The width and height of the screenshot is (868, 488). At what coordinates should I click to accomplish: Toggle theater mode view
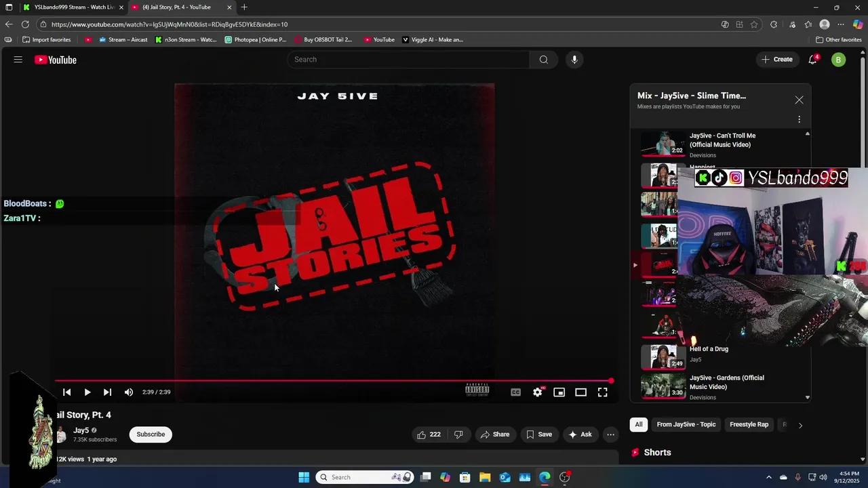[x=580, y=392]
